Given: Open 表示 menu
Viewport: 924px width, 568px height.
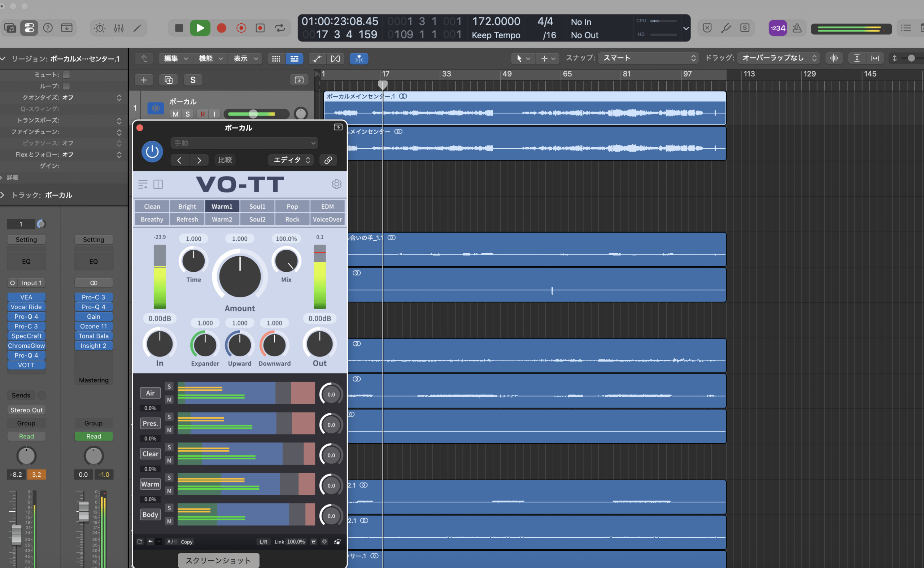Looking at the screenshot, I should coord(245,58).
